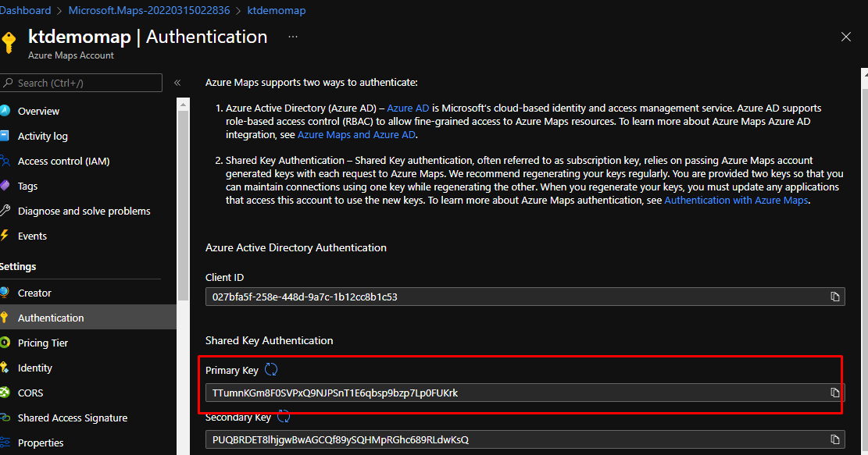Click the Activity log icon
Screen dimensions: 868x455
coord(5,136)
